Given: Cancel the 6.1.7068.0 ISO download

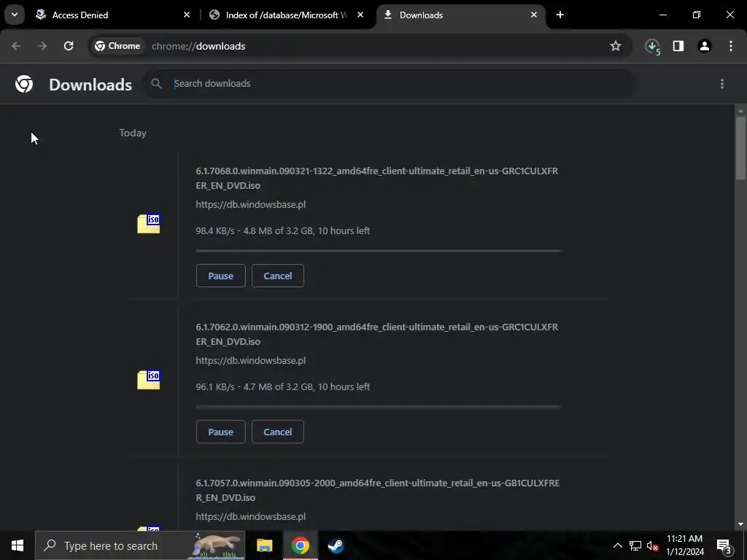Looking at the screenshot, I should (x=278, y=276).
